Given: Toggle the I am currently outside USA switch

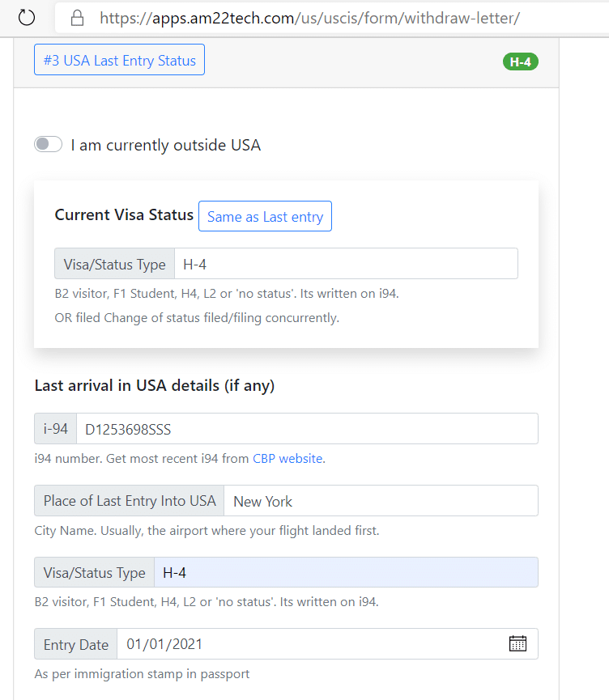Looking at the screenshot, I should coord(49,144).
